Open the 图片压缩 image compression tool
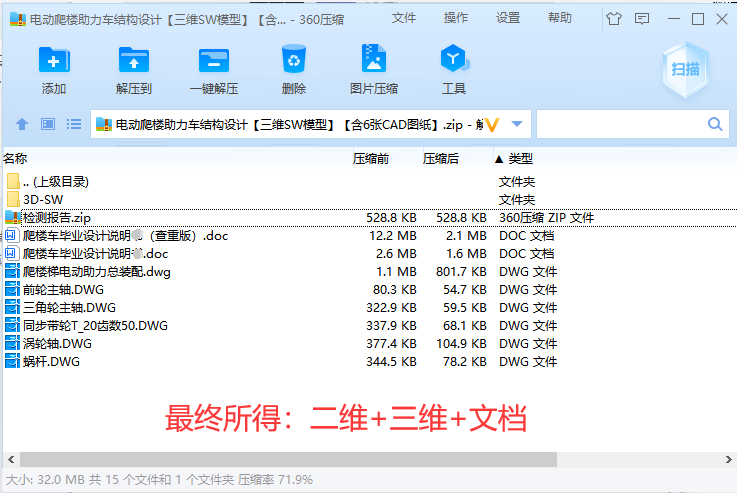The image size is (737, 493). (374, 59)
